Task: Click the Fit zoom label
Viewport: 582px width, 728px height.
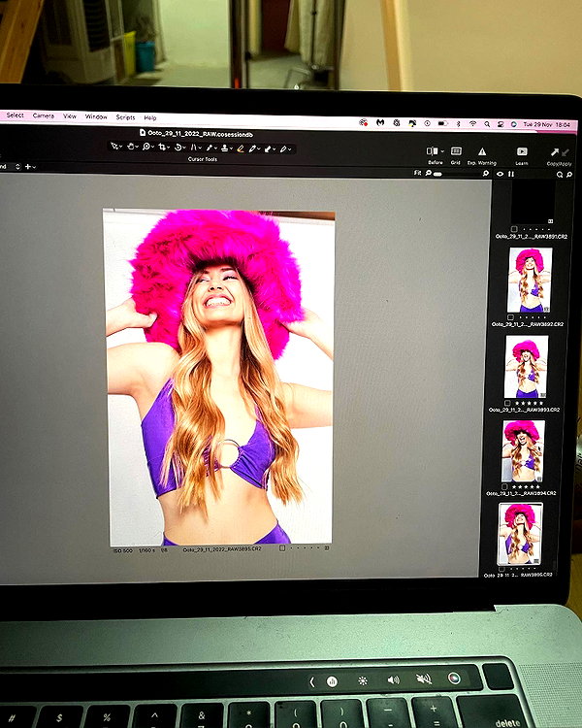Action: click(x=417, y=172)
